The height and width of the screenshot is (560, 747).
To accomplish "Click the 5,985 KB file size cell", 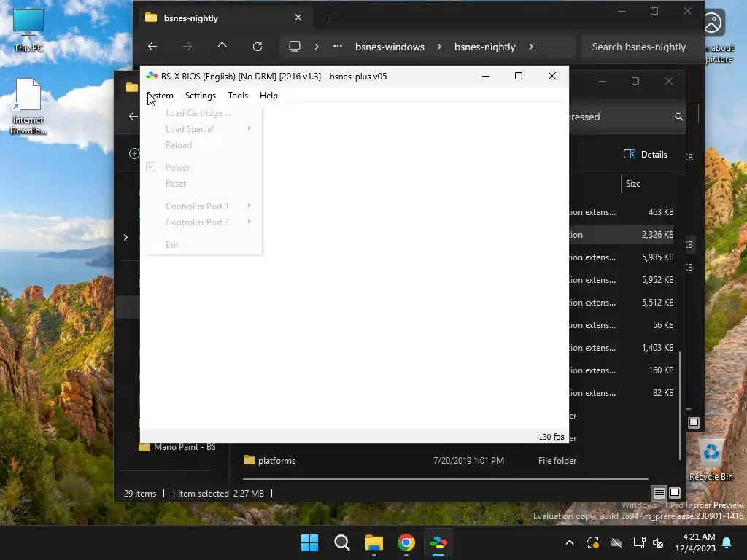I will [657, 257].
